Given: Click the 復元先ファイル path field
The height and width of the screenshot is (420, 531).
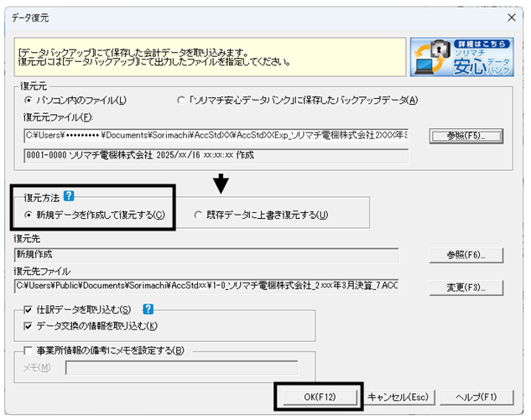Looking at the screenshot, I should pos(206,286).
